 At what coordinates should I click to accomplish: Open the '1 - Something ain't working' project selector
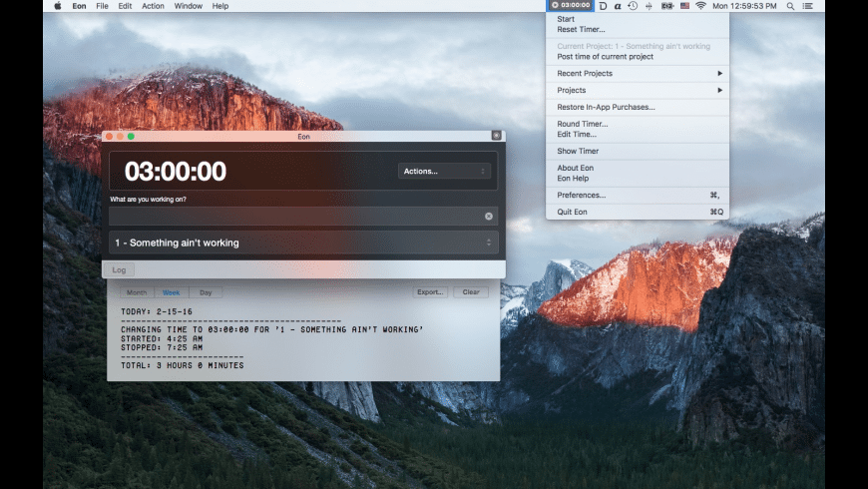(x=303, y=243)
